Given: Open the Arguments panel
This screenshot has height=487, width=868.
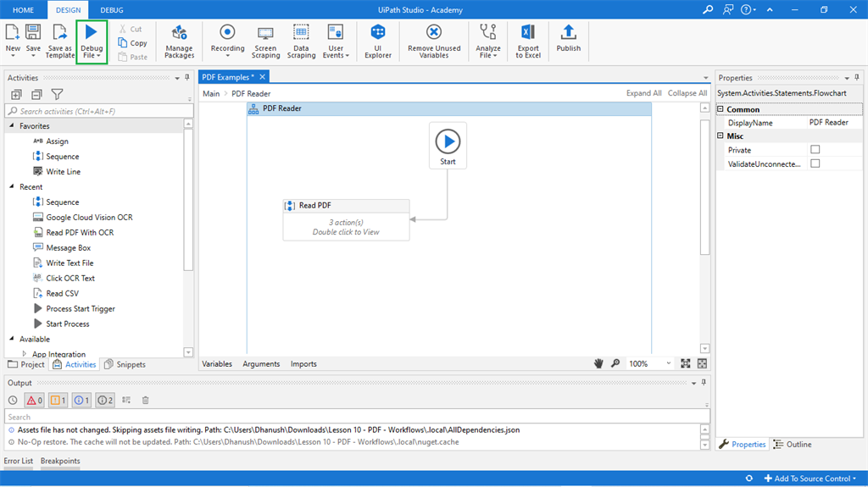Looking at the screenshot, I should [x=261, y=363].
